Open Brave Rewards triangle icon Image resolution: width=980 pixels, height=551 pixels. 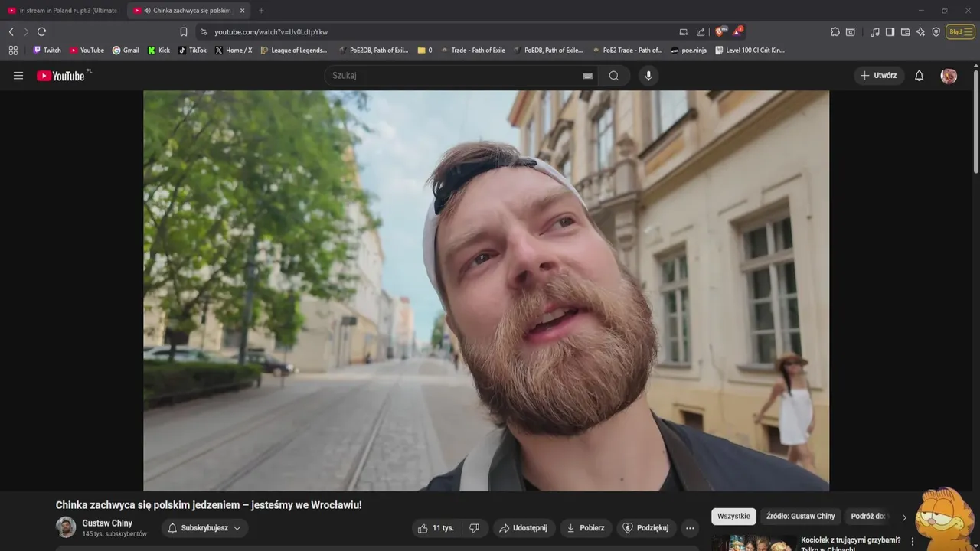point(737,31)
